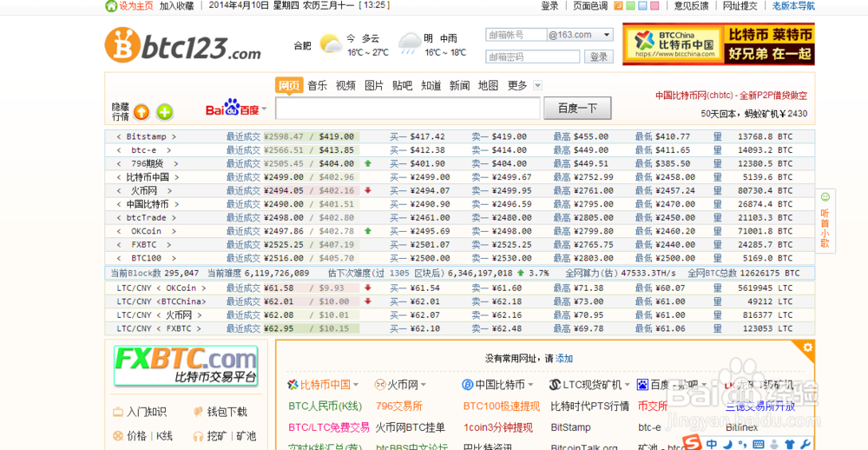Click the right arrow after OKCoin in the BTC rows

coord(174,231)
